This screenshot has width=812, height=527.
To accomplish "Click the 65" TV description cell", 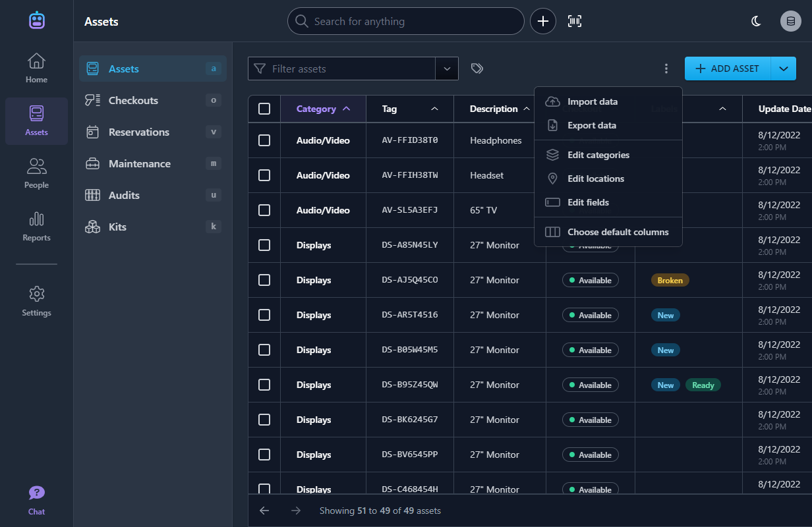I will (x=484, y=210).
